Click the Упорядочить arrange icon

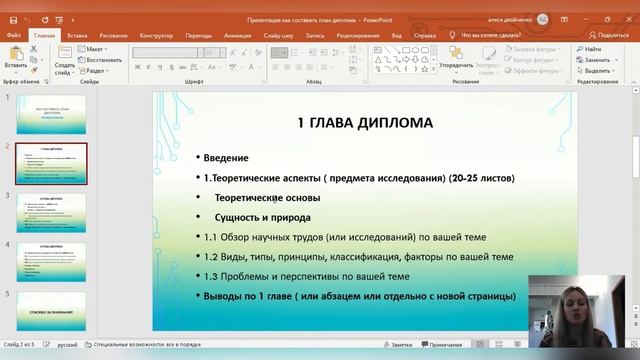tap(456, 53)
